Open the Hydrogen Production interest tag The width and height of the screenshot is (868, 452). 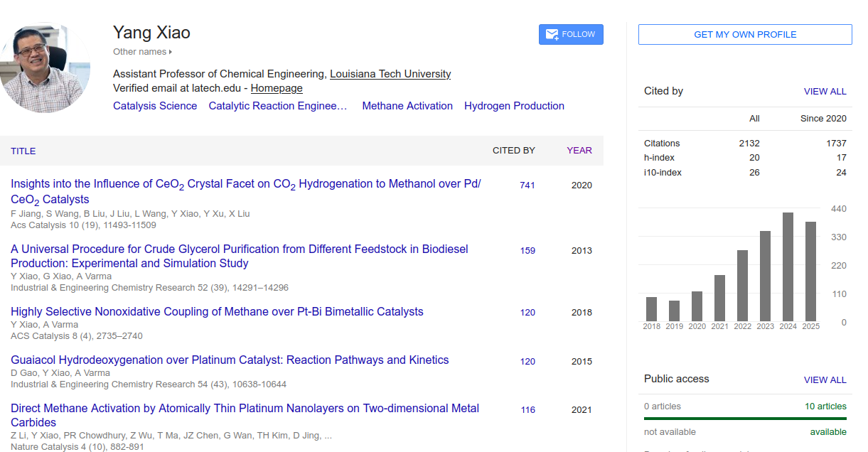[514, 106]
